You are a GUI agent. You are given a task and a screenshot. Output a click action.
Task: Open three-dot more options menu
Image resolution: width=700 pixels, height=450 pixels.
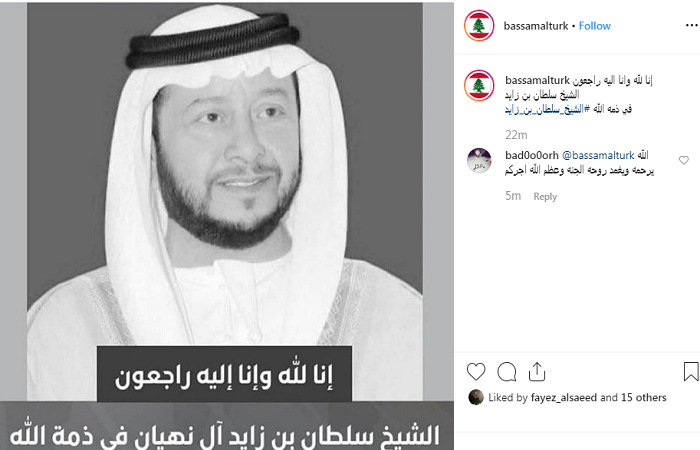pyautogui.click(x=692, y=26)
